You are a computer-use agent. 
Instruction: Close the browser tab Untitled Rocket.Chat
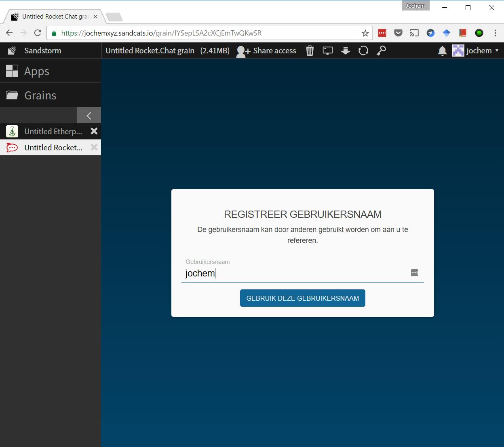tap(95, 17)
